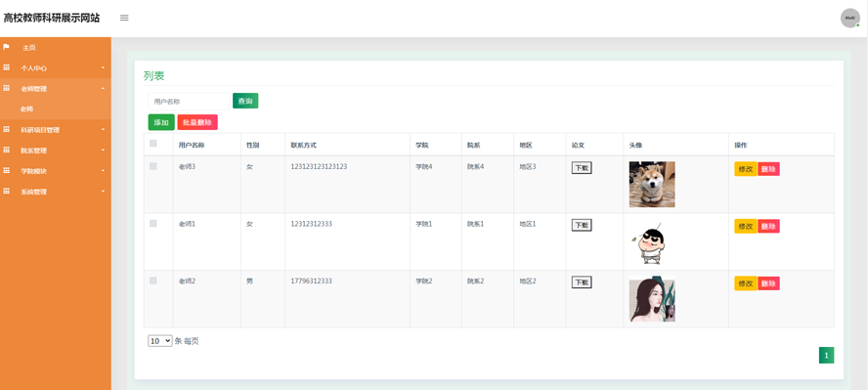Viewport: 868px width, 390px height.
Task: Open the Shiba dog avatar of 老师3
Action: coord(652,184)
